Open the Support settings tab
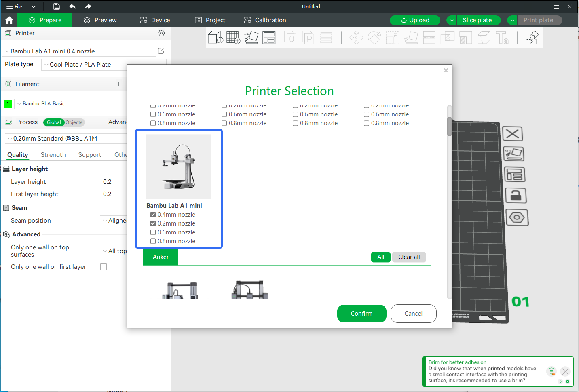The image size is (579, 392). tap(90, 155)
